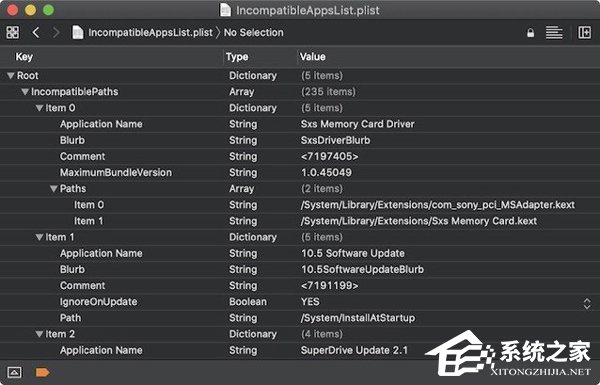Click value /System/InstallAtStartup
The height and width of the screenshot is (385, 600).
[358, 318]
